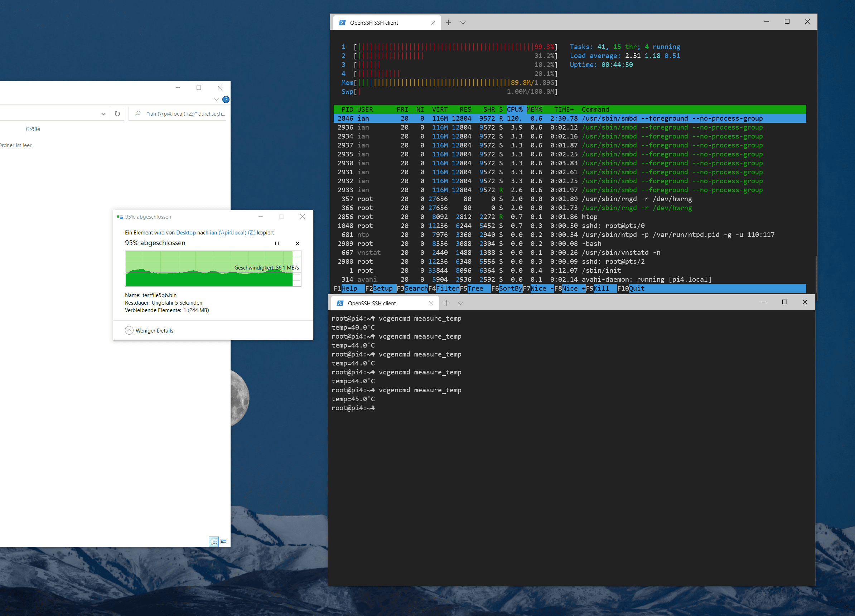Add a new tab in the bottom terminal

pos(446,303)
